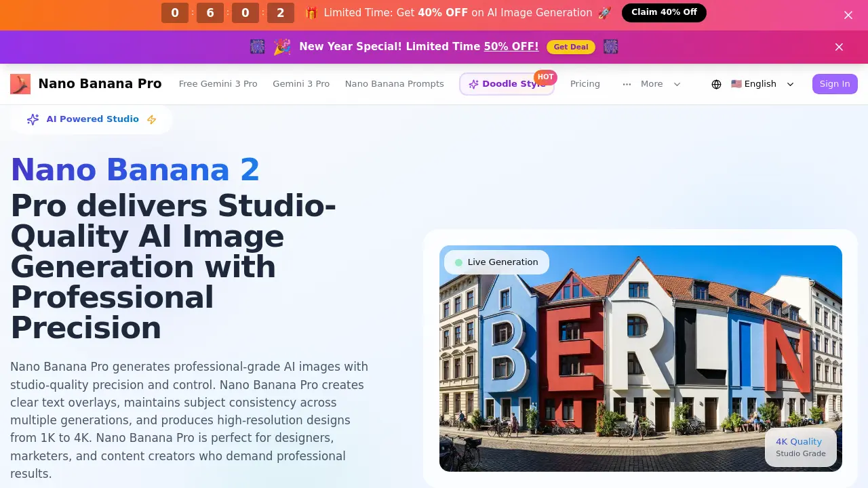Click the lightning bolt icon in studio badge
868x488 pixels.
tap(152, 119)
